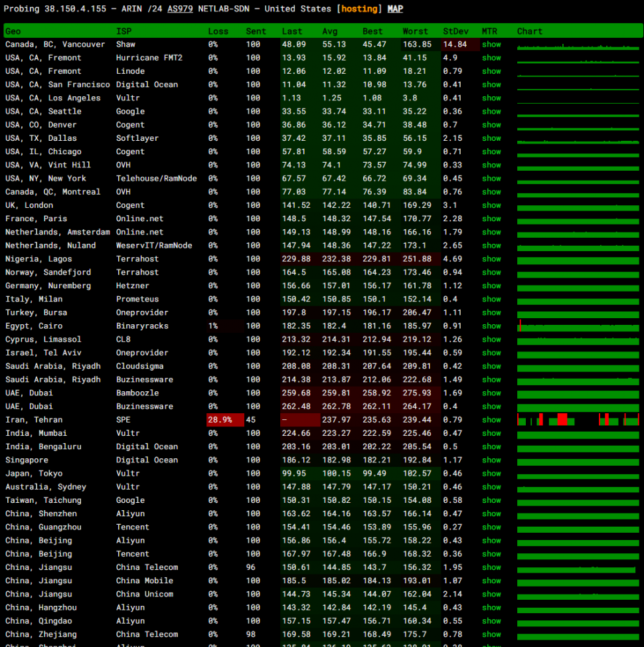
Task: Click the Best column header
Action: pos(372,31)
